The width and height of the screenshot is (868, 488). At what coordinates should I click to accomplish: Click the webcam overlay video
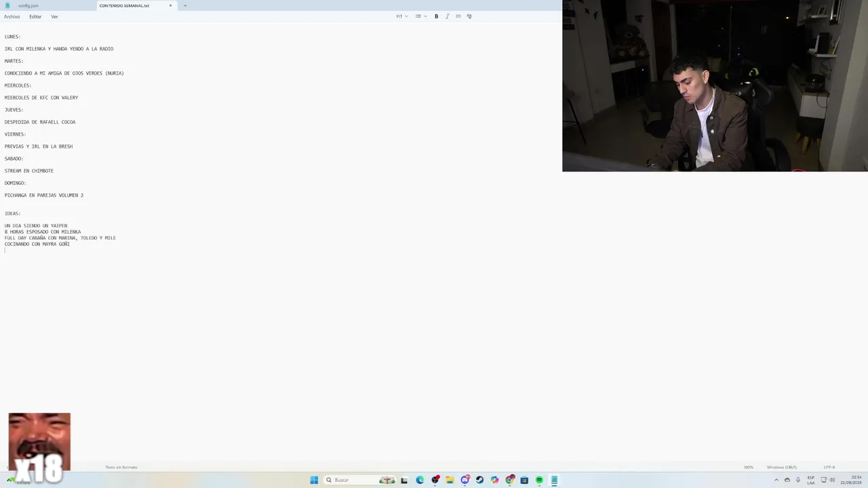click(x=715, y=85)
